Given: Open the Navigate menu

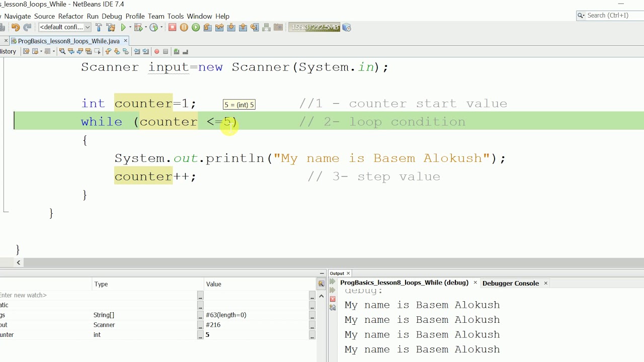Looking at the screenshot, I should coord(18,16).
